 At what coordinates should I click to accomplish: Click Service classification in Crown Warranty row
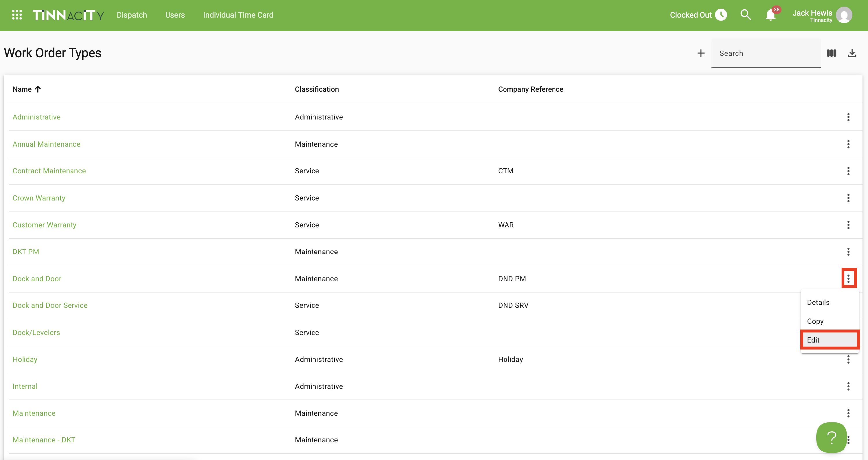coord(307,198)
